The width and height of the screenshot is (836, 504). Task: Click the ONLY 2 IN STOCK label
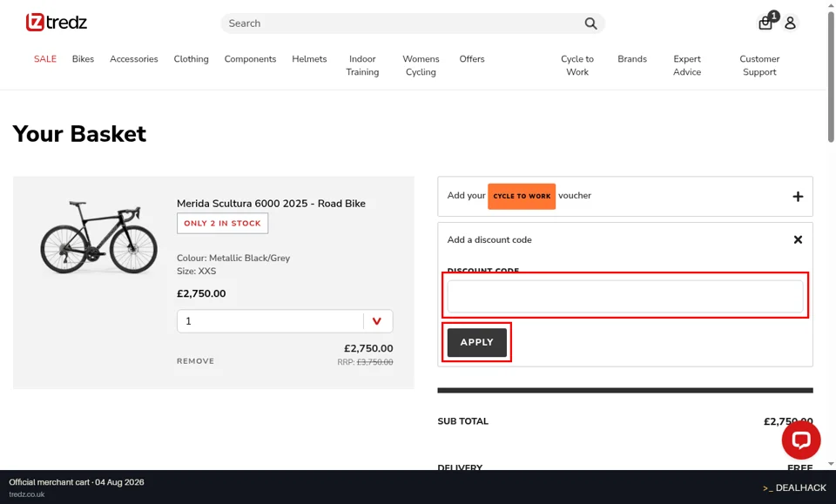click(x=222, y=223)
